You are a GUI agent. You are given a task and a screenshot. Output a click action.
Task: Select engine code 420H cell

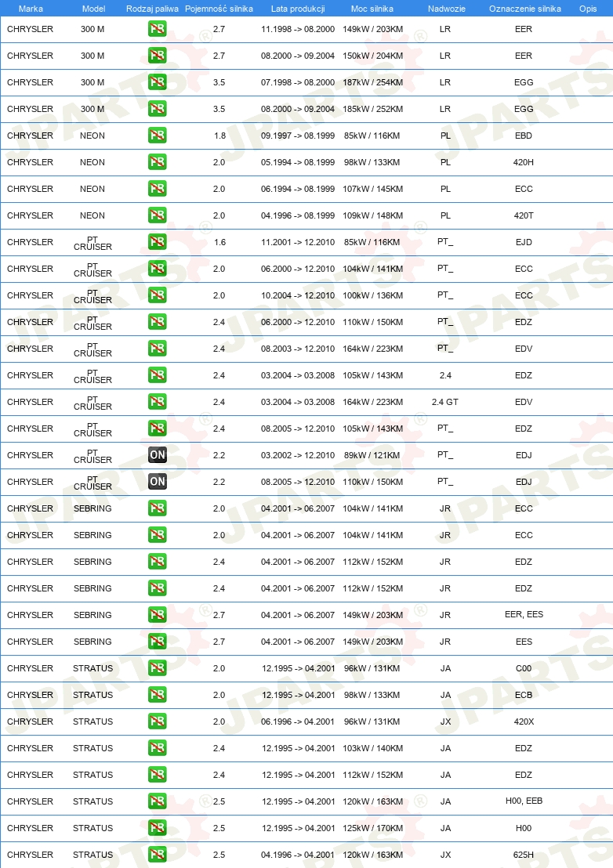[x=524, y=162]
